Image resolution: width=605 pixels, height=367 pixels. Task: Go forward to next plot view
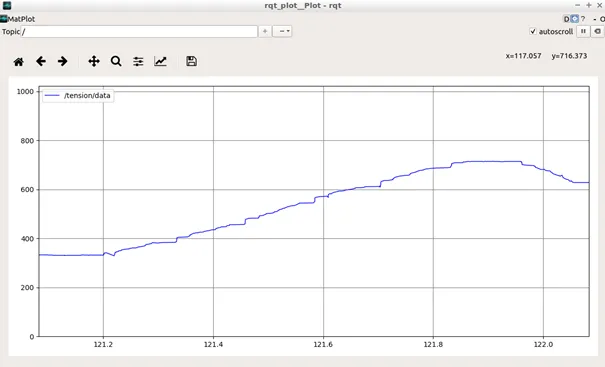[63, 61]
